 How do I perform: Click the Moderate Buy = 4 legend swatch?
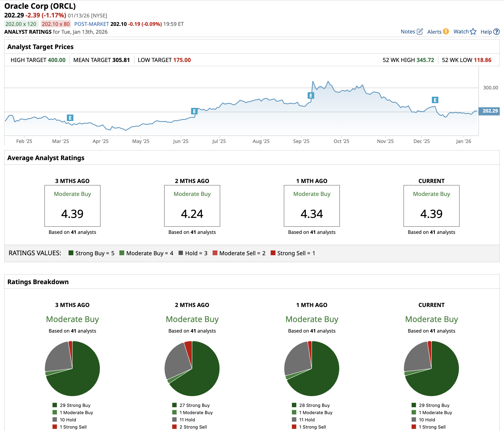[122, 253]
